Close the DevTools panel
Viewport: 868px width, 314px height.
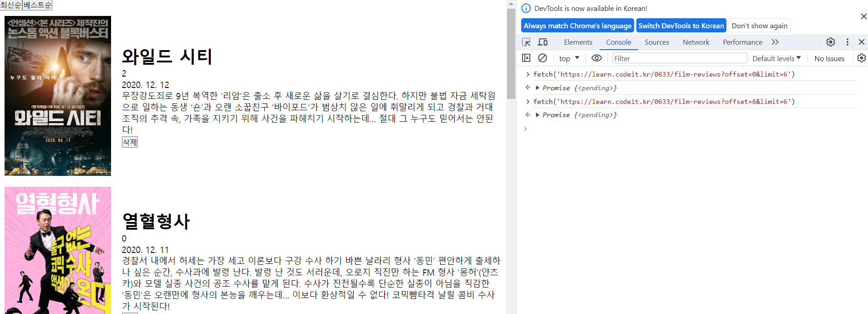click(861, 42)
